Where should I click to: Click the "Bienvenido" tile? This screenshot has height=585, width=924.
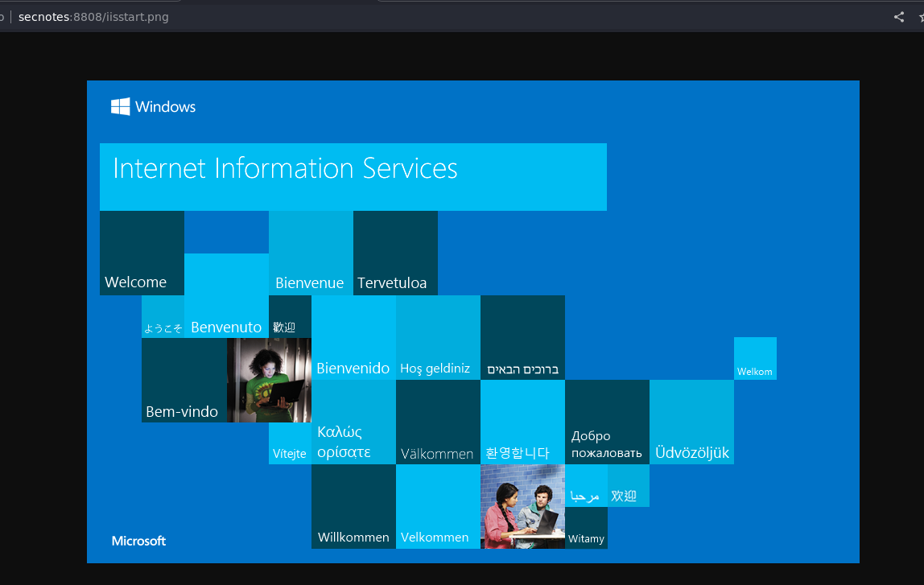pyautogui.click(x=353, y=338)
